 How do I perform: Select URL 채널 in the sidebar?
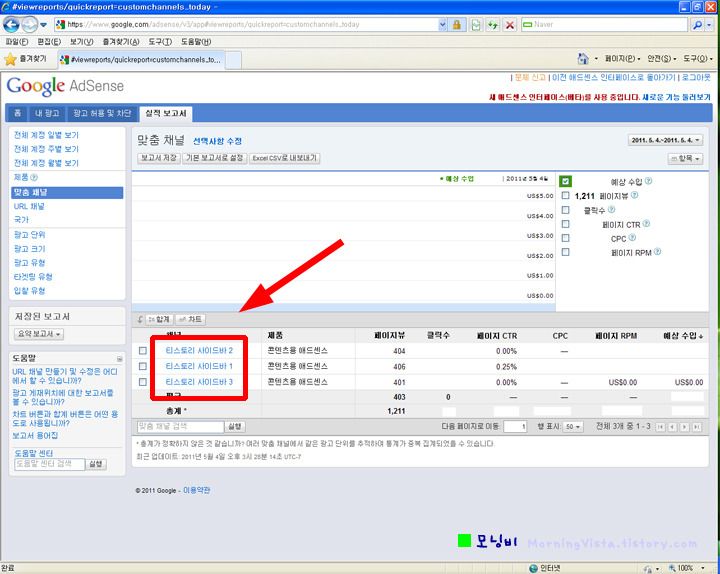(x=29, y=206)
